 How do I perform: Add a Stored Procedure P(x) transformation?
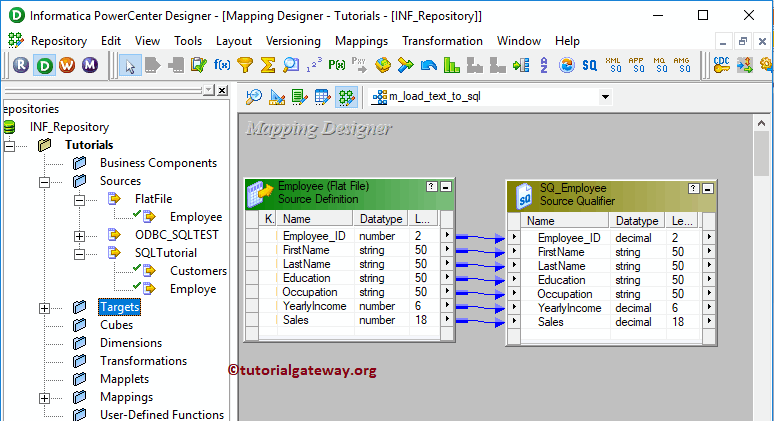pyautogui.click(x=337, y=65)
